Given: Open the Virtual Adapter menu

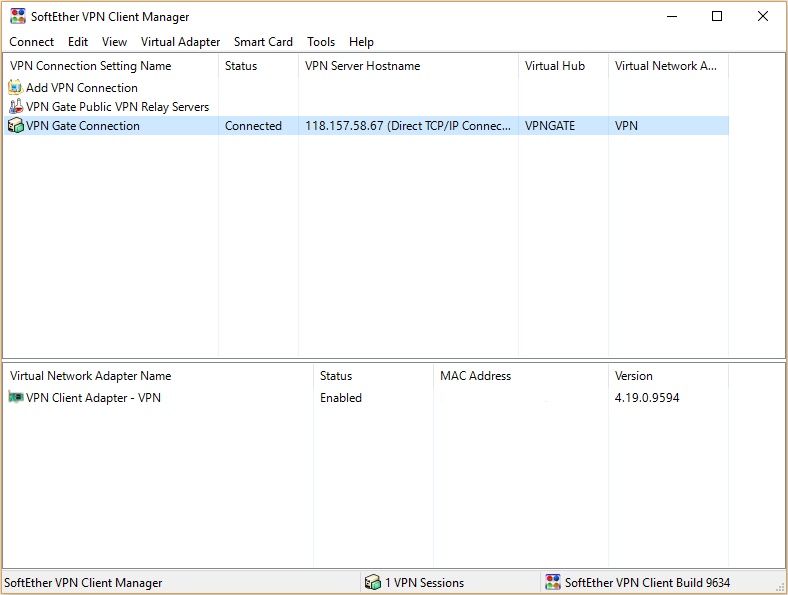Looking at the screenshot, I should [180, 42].
